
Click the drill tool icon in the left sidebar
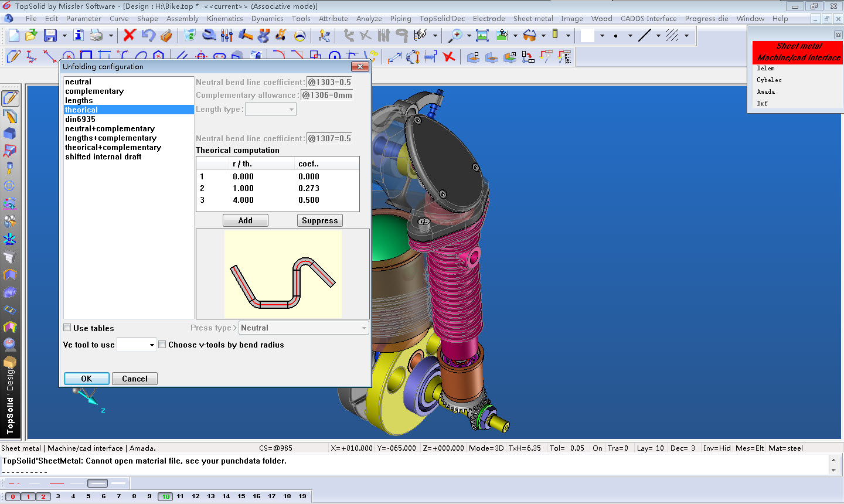(9, 168)
